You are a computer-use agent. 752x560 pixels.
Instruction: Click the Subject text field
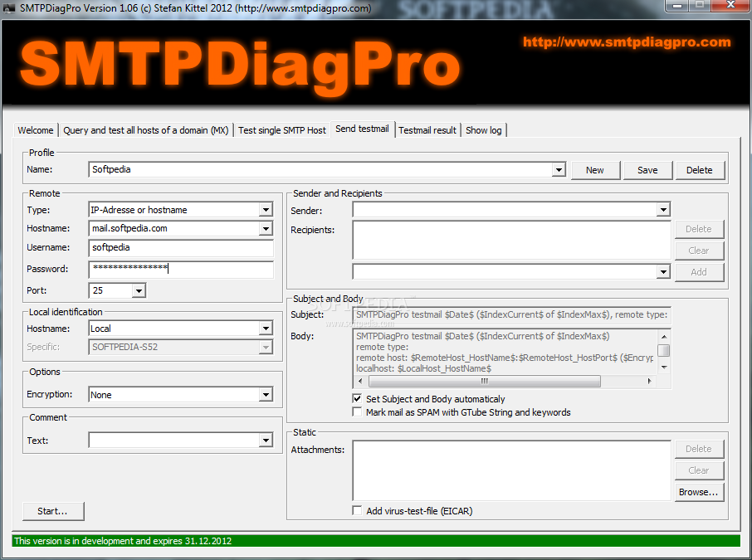[x=511, y=315]
